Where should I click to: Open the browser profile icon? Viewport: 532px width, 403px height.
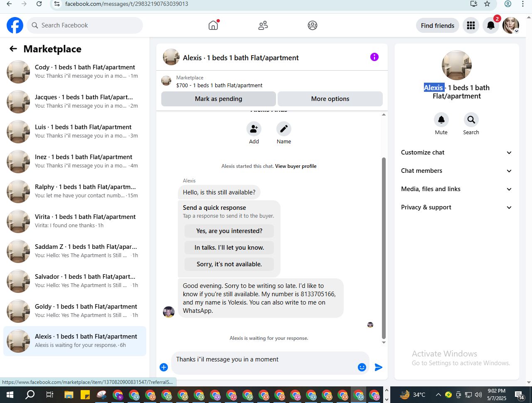(508, 4)
